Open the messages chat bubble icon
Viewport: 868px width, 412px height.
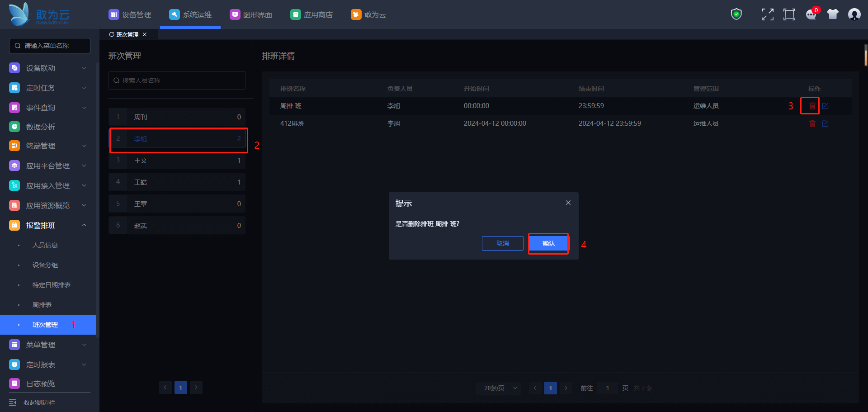pyautogui.click(x=811, y=15)
